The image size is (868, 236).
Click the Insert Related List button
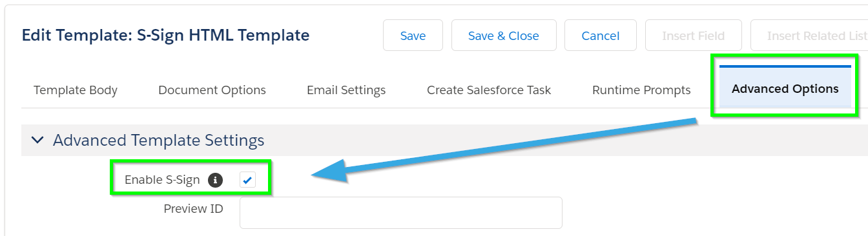809,35
